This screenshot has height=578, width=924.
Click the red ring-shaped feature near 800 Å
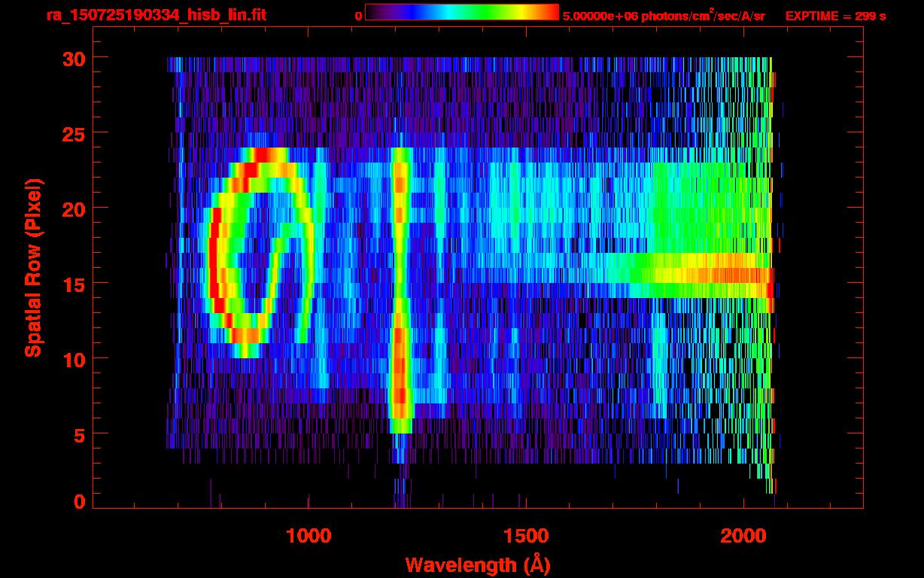tap(261, 252)
